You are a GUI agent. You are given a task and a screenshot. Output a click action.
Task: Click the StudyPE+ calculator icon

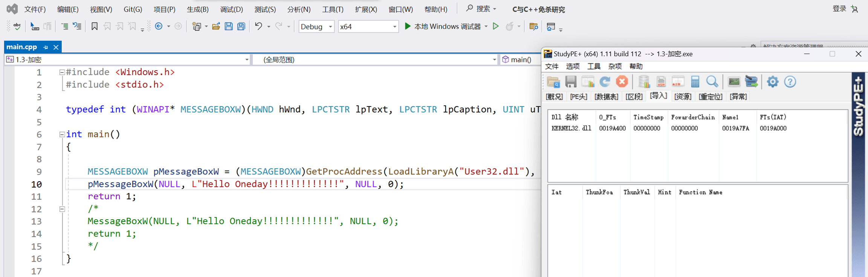[x=695, y=82]
